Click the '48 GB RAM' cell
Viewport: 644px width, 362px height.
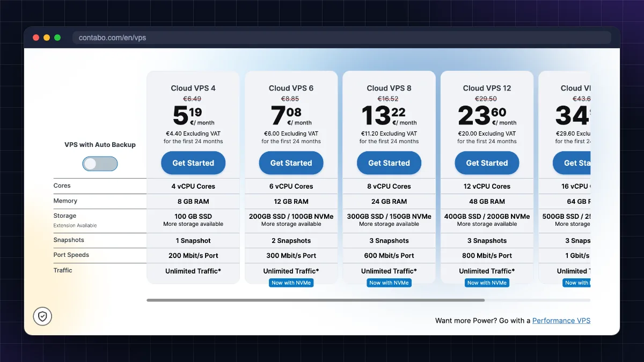click(x=487, y=202)
